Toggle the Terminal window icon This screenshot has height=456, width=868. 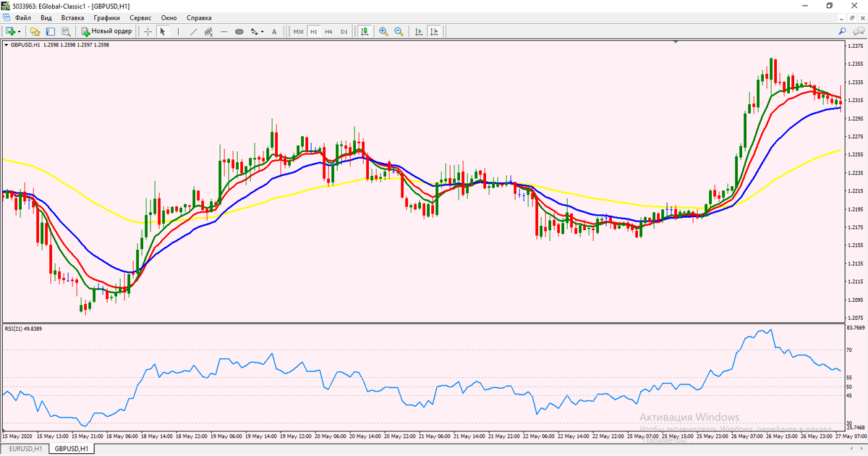[x=50, y=31]
